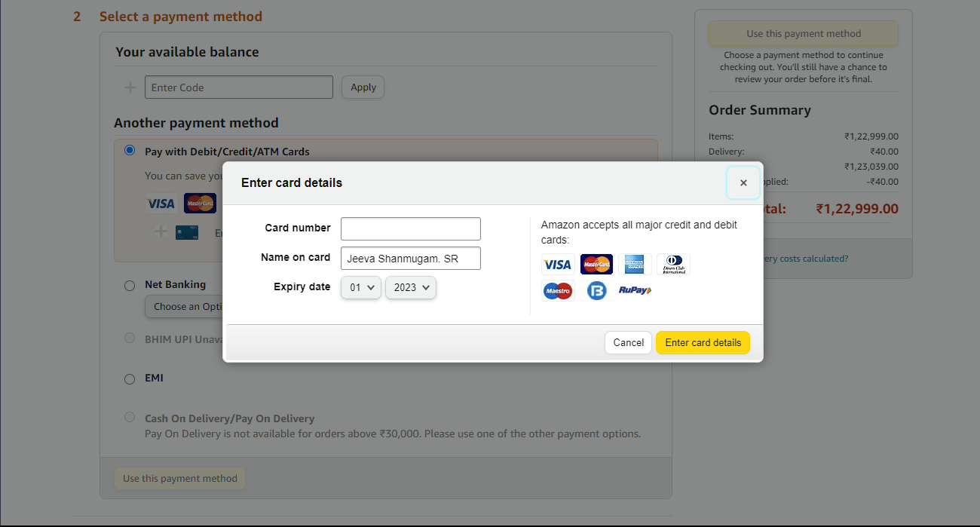Click the American Express card logo
980x527 pixels.
pyautogui.click(x=634, y=265)
